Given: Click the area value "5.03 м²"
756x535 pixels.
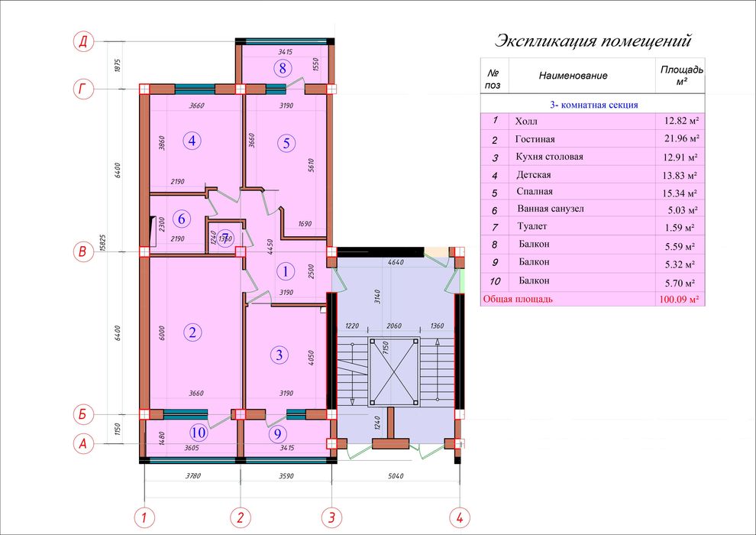Looking at the screenshot, I should (682, 210).
